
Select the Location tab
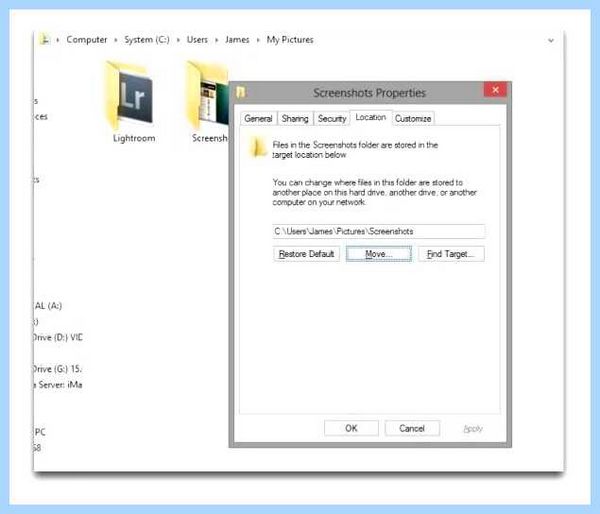coord(371,117)
